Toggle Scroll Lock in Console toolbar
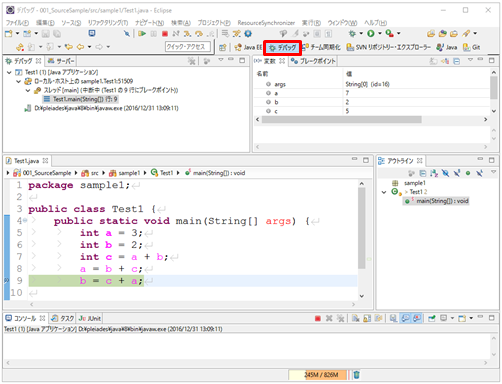 pyautogui.click(x=367, y=319)
